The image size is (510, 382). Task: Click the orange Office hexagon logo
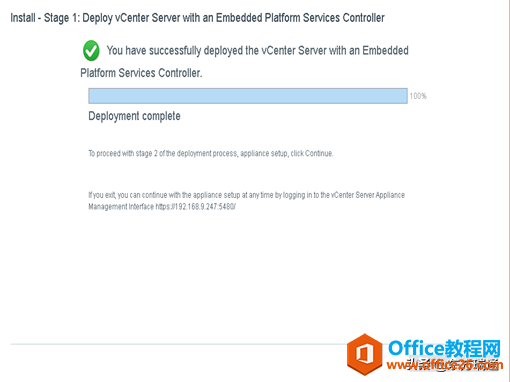tap(365, 355)
